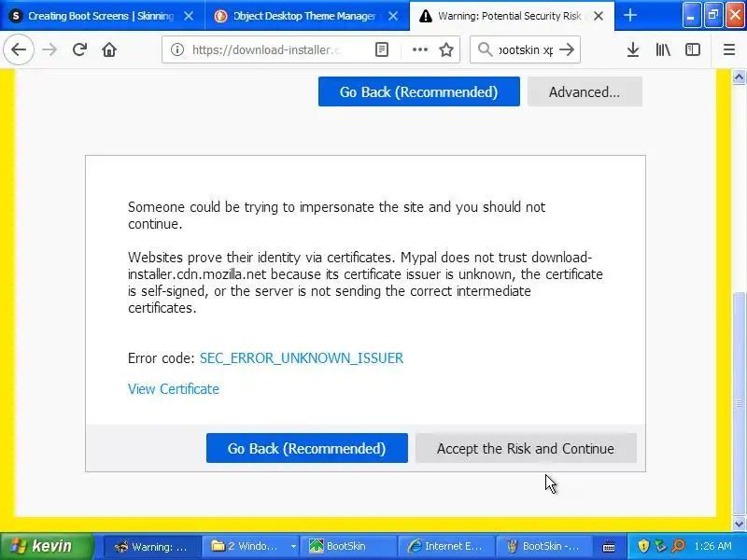Submit search with the arrow in search box

pyautogui.click(x=567, y=49)
